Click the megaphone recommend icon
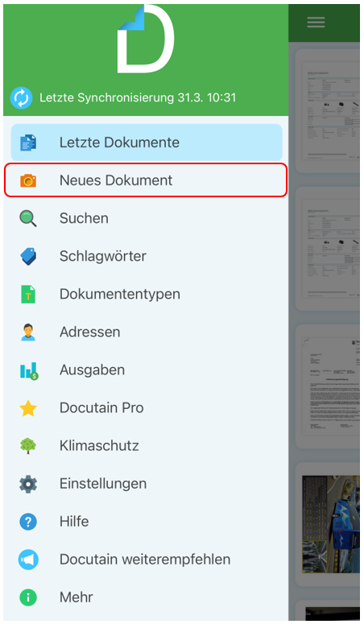This screenshot has width=364, height=624. [28, 559]
